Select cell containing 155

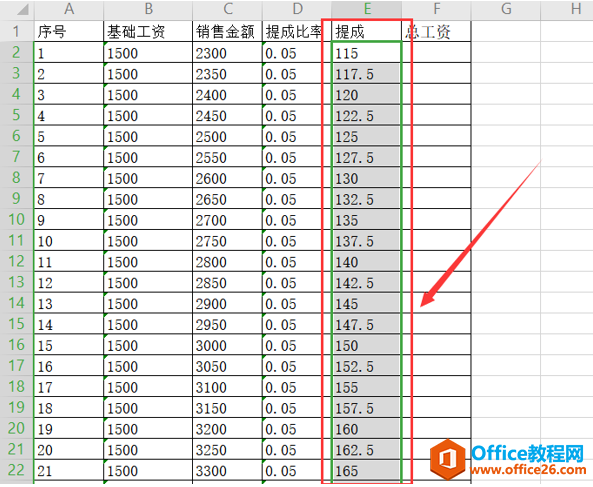(366, 387)
